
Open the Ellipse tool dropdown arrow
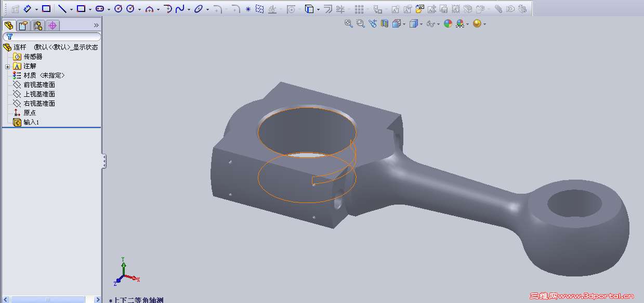pyautogui.click(x=207, y=9)
